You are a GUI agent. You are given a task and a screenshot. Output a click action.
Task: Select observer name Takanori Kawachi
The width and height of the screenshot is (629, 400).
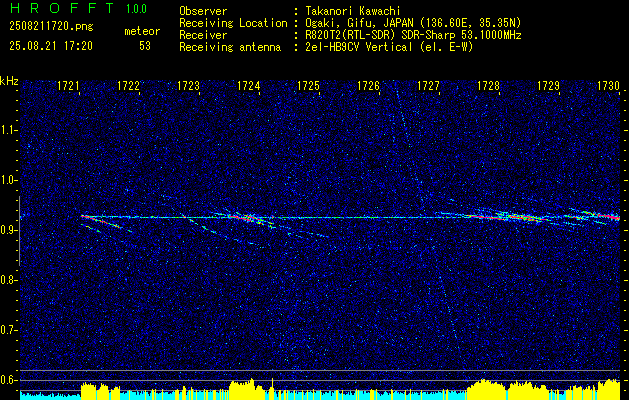point(351,11)
